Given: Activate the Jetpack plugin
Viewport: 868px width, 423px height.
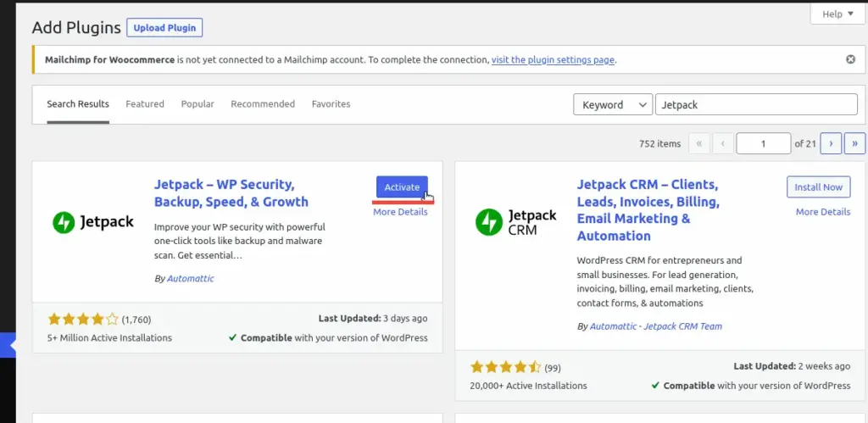Looking at the screenshot, I should coord(402,187).
